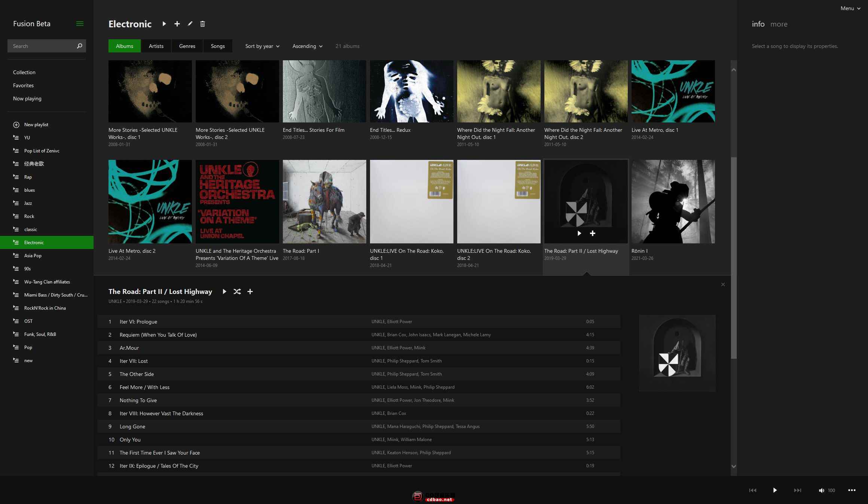This screenshot has height=504, width=868.
Task: Play the Electronic playlist from header
Action: [164, 24]
